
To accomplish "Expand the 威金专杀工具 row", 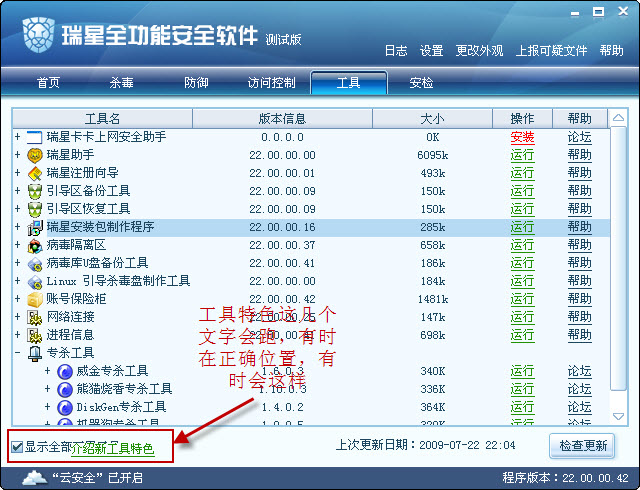I will point(47,371).
